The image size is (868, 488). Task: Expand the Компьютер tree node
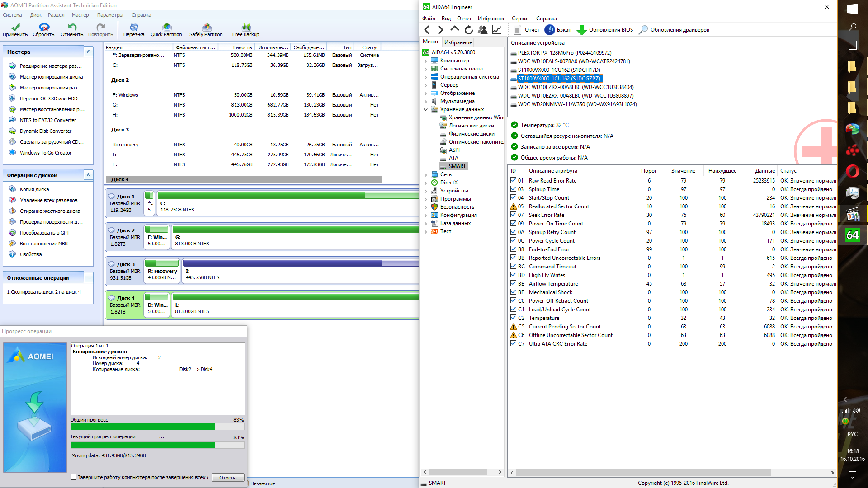tap(426, 61)
